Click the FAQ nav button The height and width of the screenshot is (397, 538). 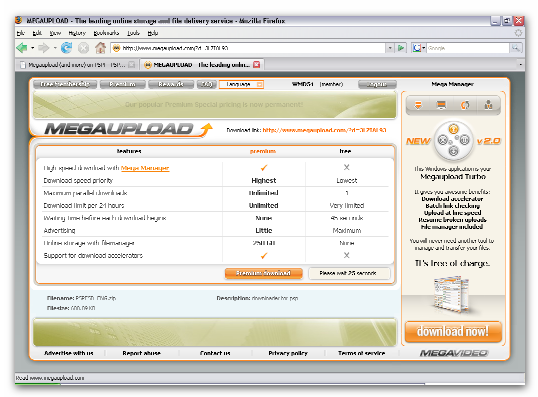click(x=207, y=84)
